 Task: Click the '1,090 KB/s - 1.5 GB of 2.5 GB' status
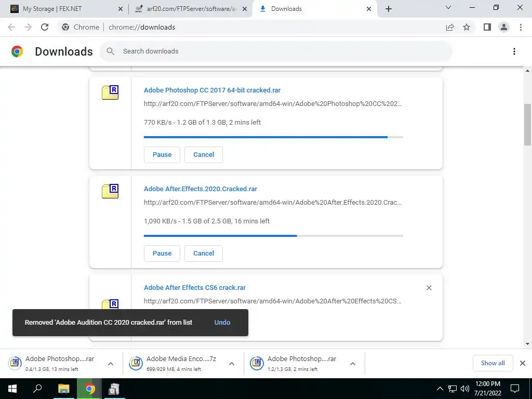207,221
